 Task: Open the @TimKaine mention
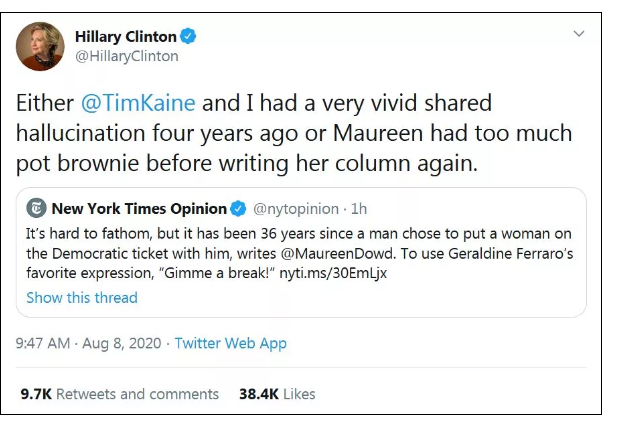[x=138, y=103]
